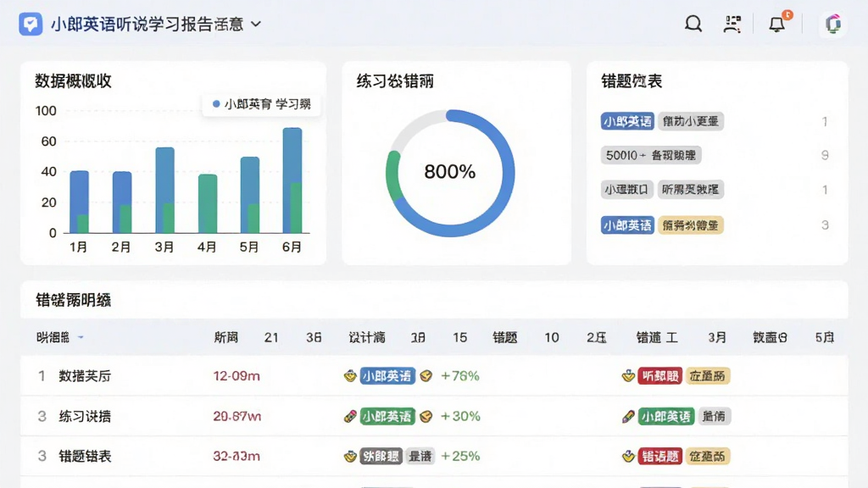Click the 3月 column header in table
Image resolution: width=868 pixels, height=488 pixels.
tap(717, 337)
